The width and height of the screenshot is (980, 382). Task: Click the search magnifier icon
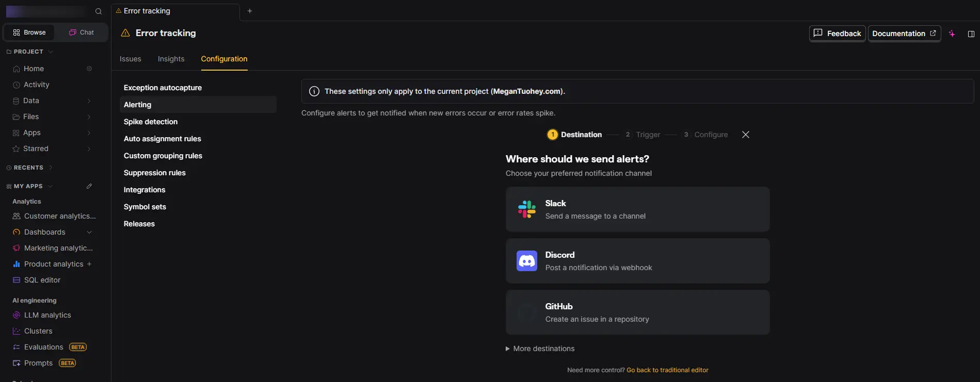[99, 11]
